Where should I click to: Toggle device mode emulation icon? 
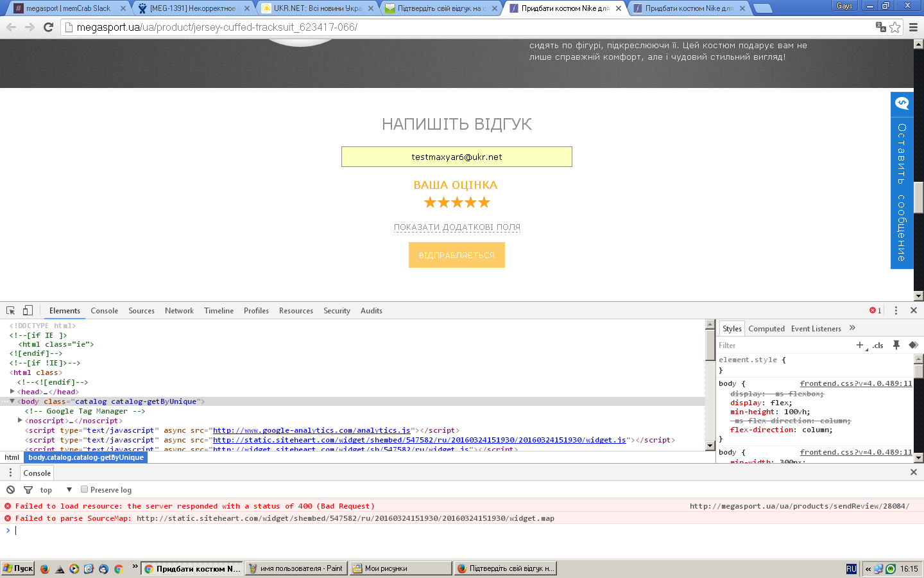[28, 310]
